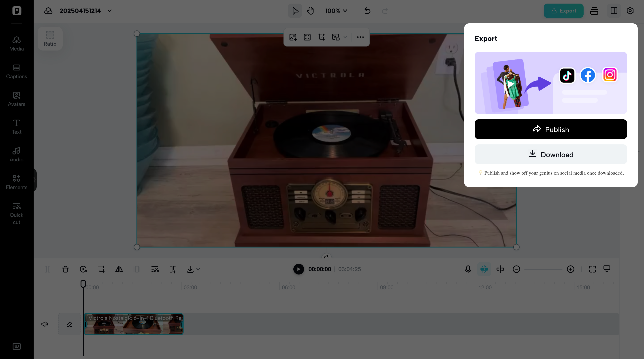Open the editor settings gear menu

tap(630, 11)
